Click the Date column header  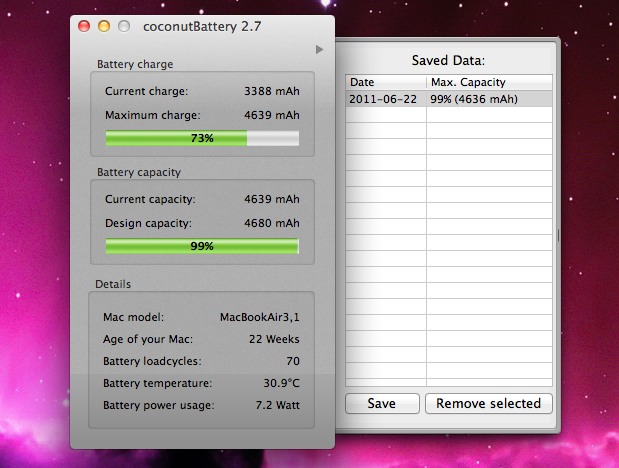[x=386, y=82]
